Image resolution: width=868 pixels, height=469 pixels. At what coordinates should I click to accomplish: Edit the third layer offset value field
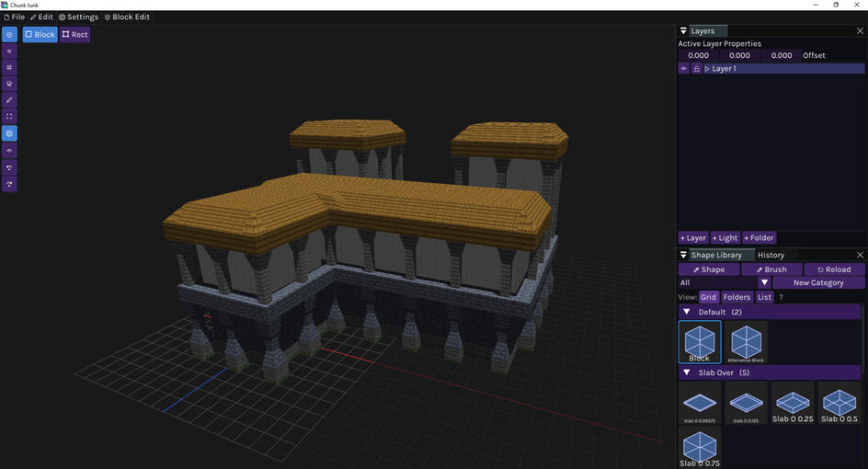pyautogui.click(x=781, y=55)
